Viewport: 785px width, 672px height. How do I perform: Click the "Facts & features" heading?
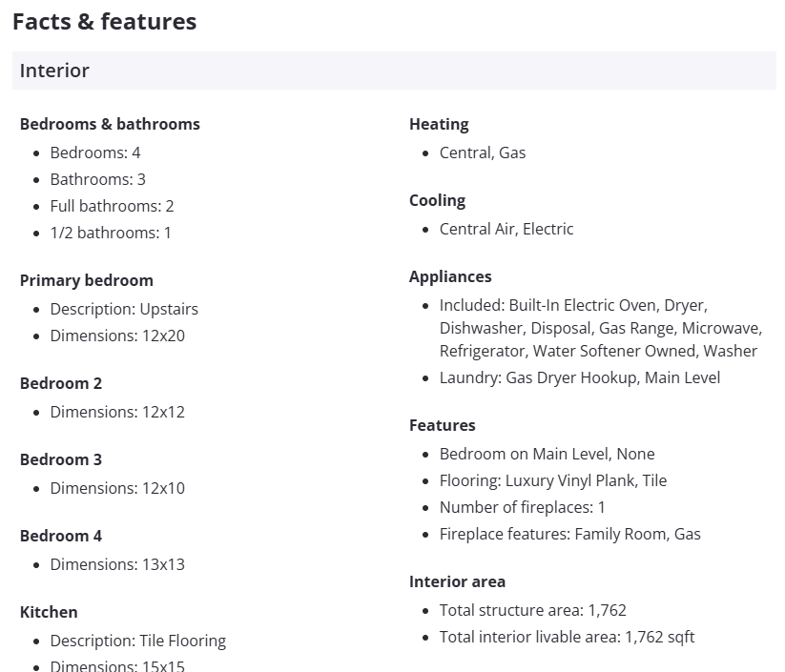[x=104, y=22]
